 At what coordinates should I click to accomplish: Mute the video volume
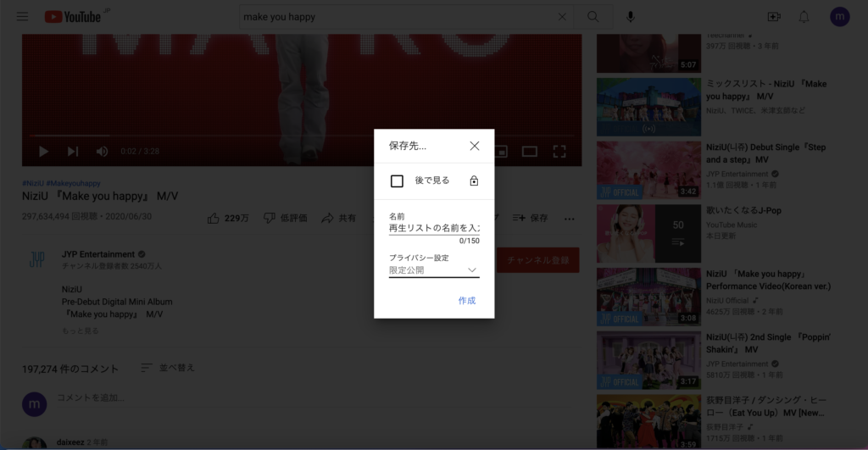[102, 152]
